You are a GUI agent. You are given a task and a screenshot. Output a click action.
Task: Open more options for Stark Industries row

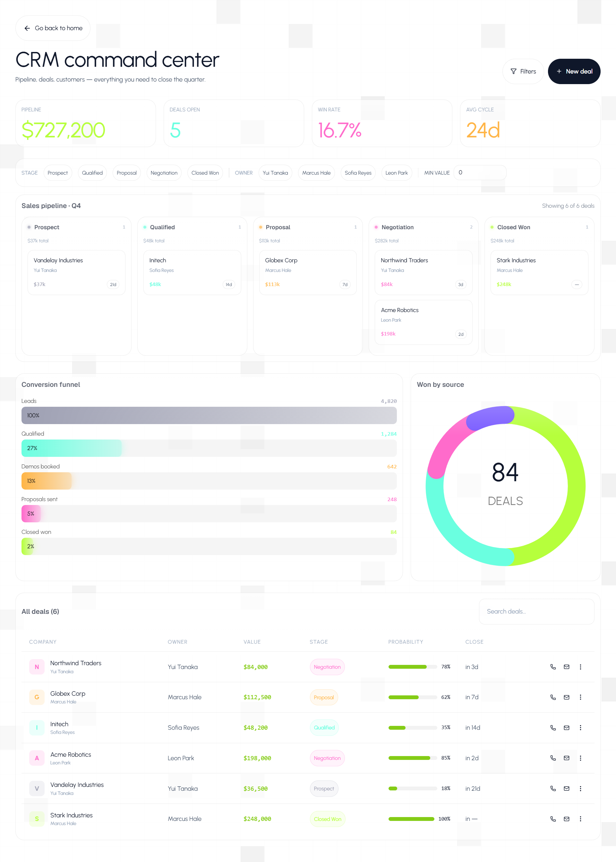(580, 819)
